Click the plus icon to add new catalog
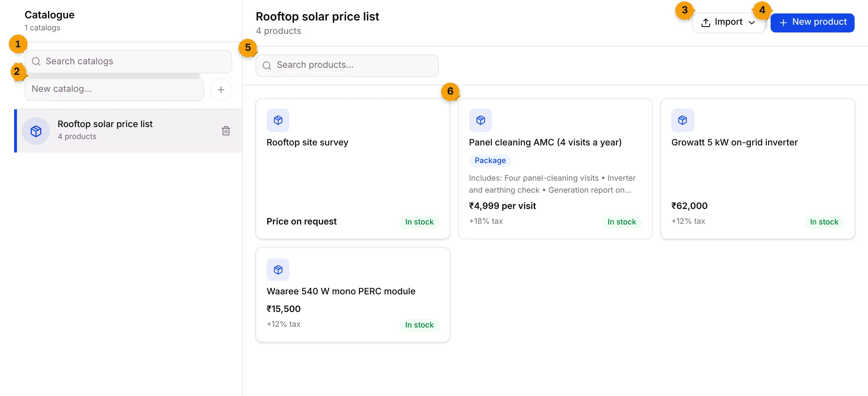 coord(221,90)
